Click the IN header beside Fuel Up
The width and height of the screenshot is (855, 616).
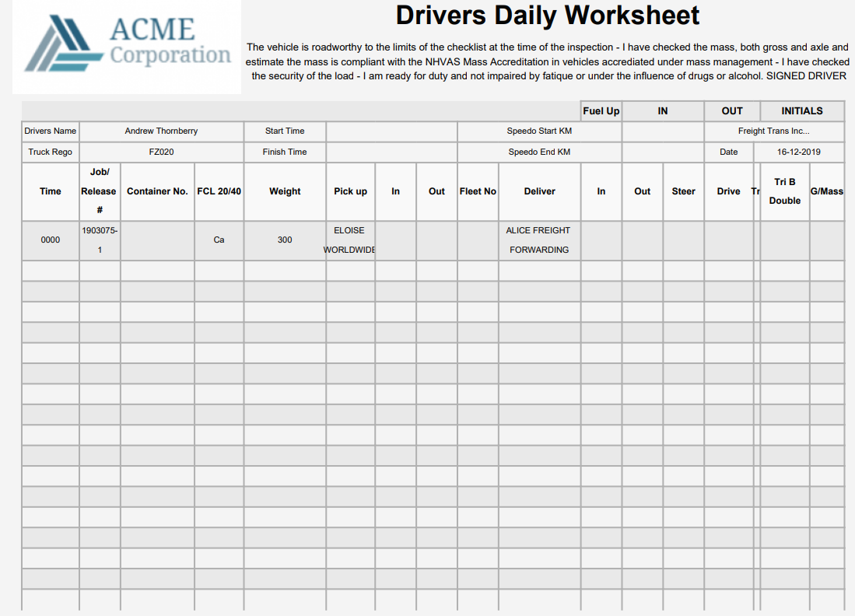pos(663,111)
